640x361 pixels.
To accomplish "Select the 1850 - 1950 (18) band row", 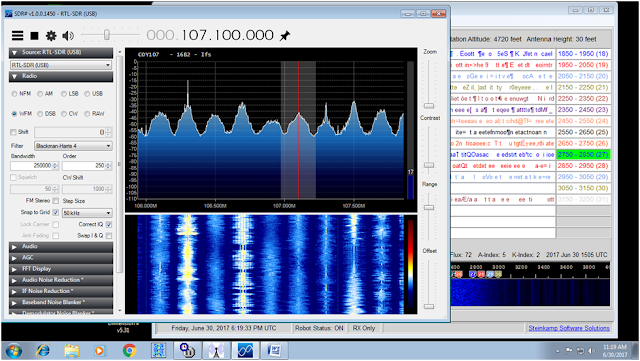I will (x=583, y=54).
